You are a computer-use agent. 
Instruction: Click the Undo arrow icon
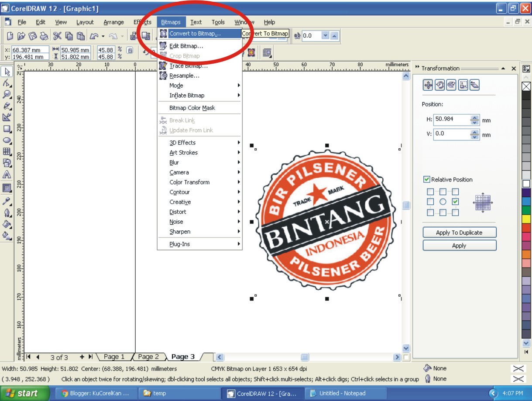click(94, 36)
